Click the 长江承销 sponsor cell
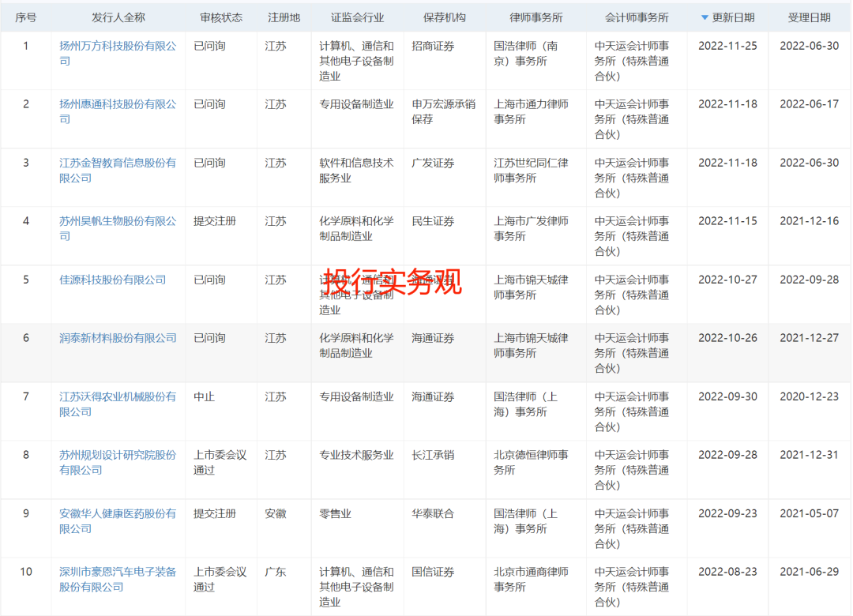The height and width of the screenshot is (616, 853). pos(433,455)
